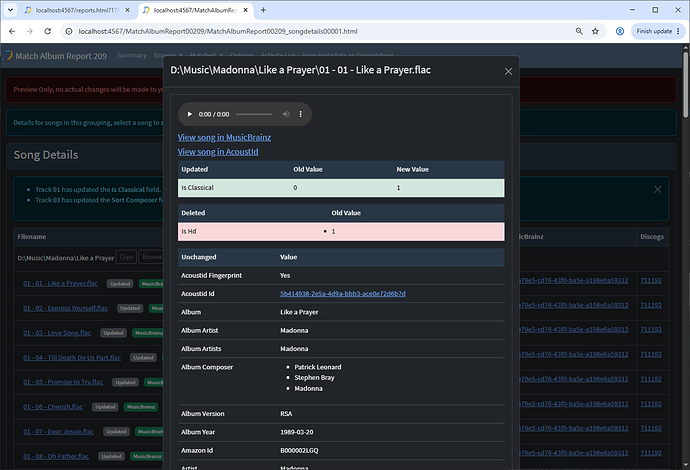The height and width of the screenshot is (470, 690).
Task: Open a new browser tab
Action: [x=263, y=10]
